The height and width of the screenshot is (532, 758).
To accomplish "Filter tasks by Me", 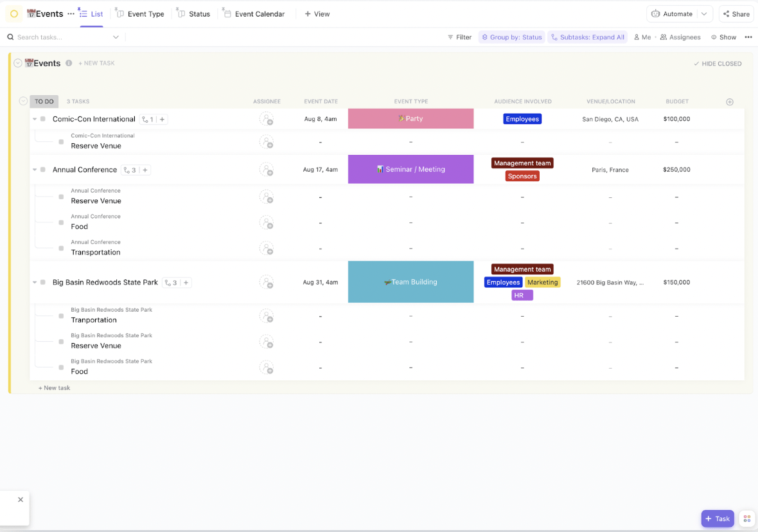I will (642, 37).
